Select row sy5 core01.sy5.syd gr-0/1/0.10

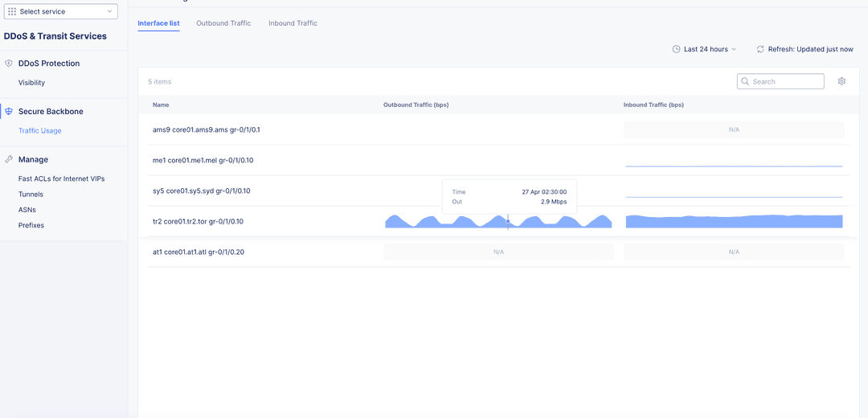pyautogui.click(x=498, y=191)
